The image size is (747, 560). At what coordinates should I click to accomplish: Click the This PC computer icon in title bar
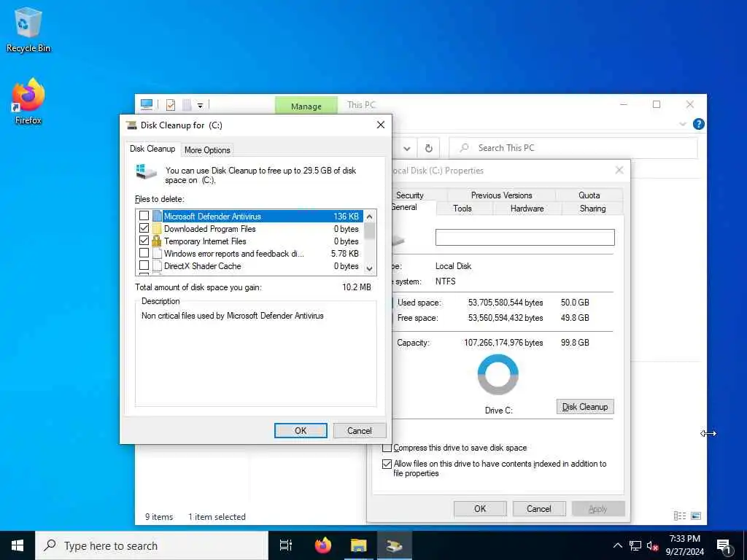point(147,104)
